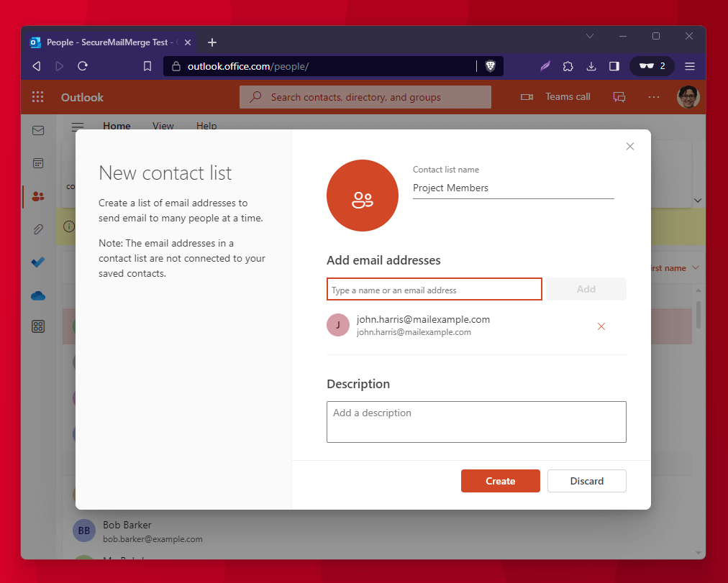Open the Help menu
This screenshot has height=583, width=728.
pyautogui.click(x=206, y=126)
